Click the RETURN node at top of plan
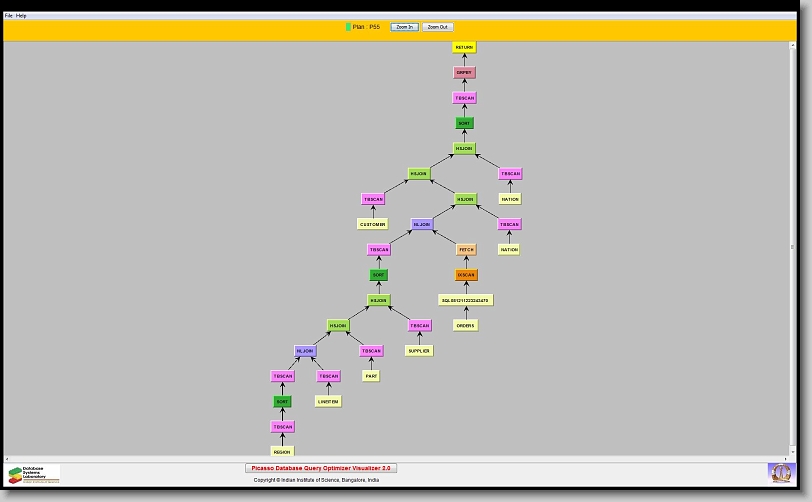The height and width of the screenshot is (502, 812). (464, 47)
